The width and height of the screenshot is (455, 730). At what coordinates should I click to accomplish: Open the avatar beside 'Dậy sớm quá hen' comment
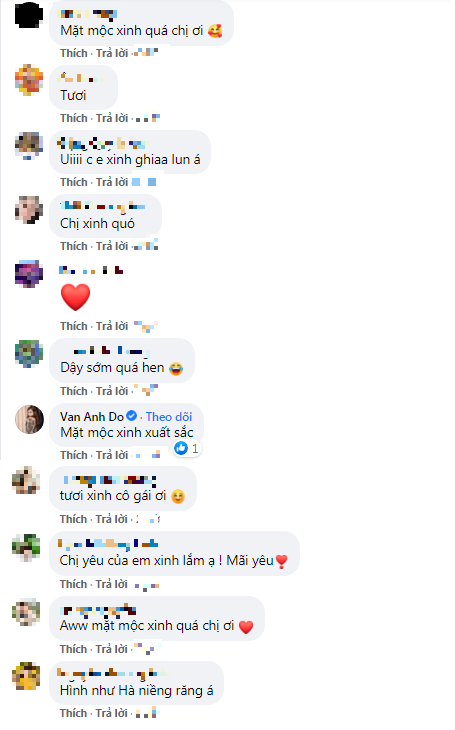point(29,353)
